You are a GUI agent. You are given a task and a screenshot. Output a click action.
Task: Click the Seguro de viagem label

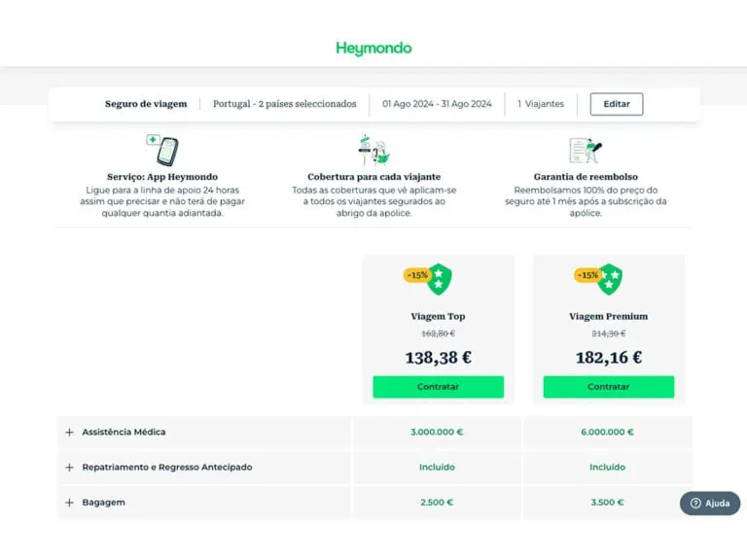[146, 104]
